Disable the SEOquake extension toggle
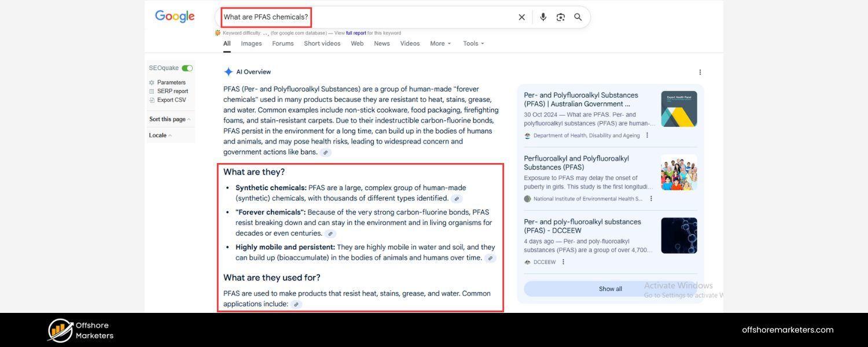The width and height of the screenshot is (868, 347). [x=186, y=67]
